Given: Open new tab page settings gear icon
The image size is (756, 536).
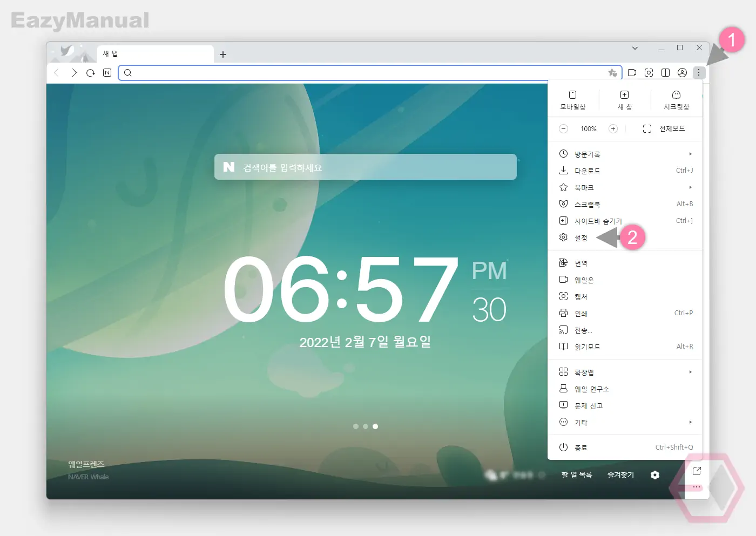Looking at the screenshot, I should coord(655,475).
